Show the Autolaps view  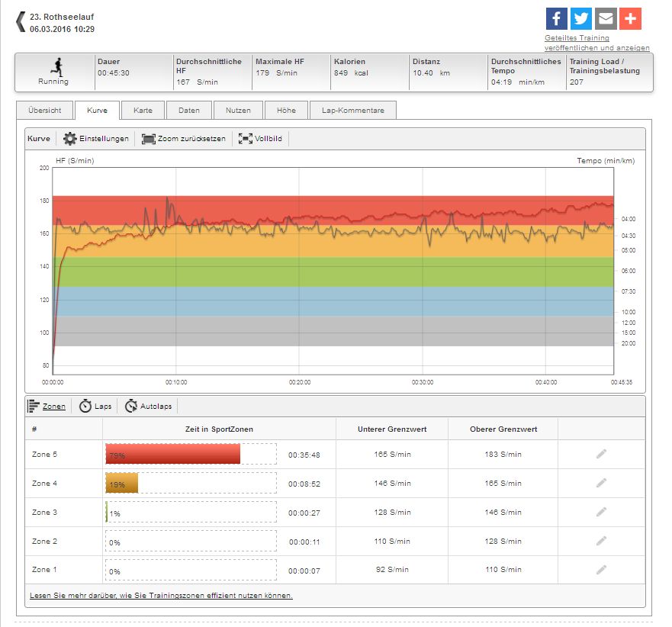tap(150, 406)
